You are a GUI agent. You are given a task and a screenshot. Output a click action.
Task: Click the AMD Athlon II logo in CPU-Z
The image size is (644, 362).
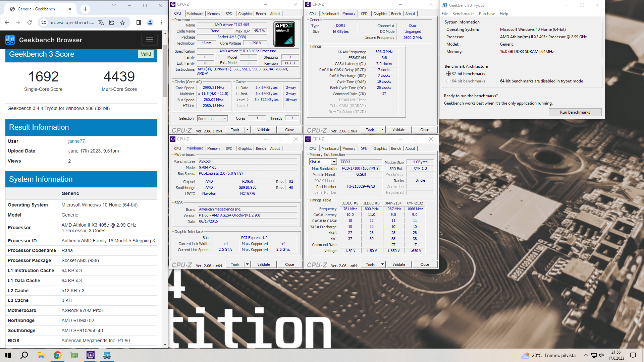284,34
